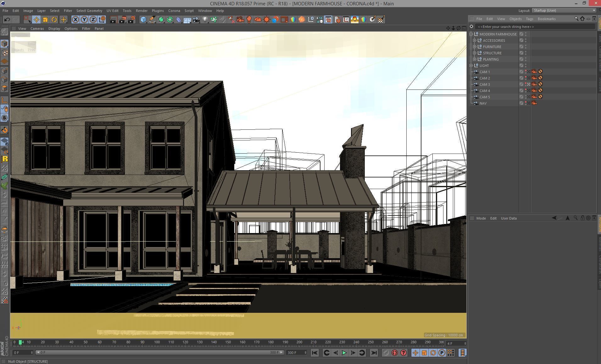
Task: Open the User Data menu
Action: (509, 218)
